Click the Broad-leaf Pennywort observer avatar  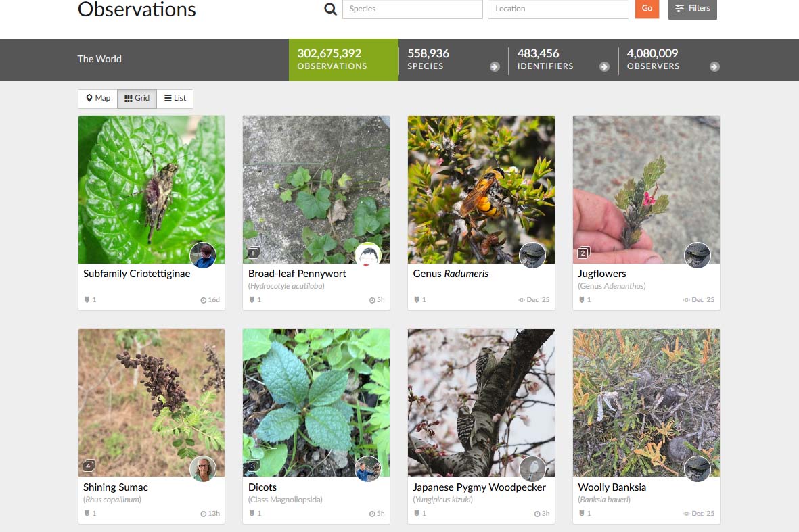(x=367, y=256)
